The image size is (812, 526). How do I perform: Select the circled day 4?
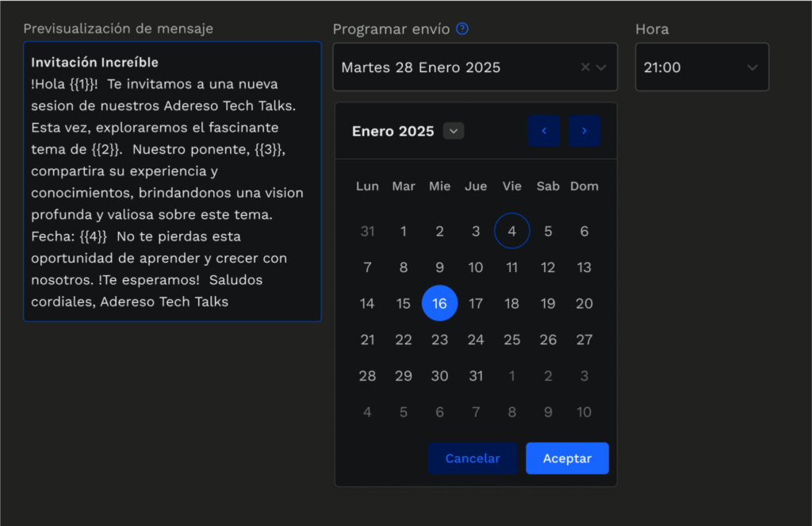(x=511, y=231)
